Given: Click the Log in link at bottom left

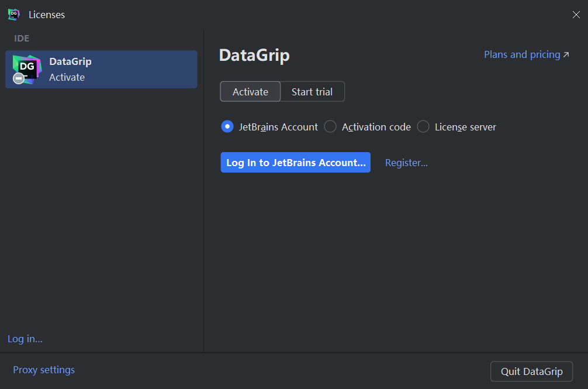Looking at the screenshot, I should pyautogui.click(x=25, y=339).
